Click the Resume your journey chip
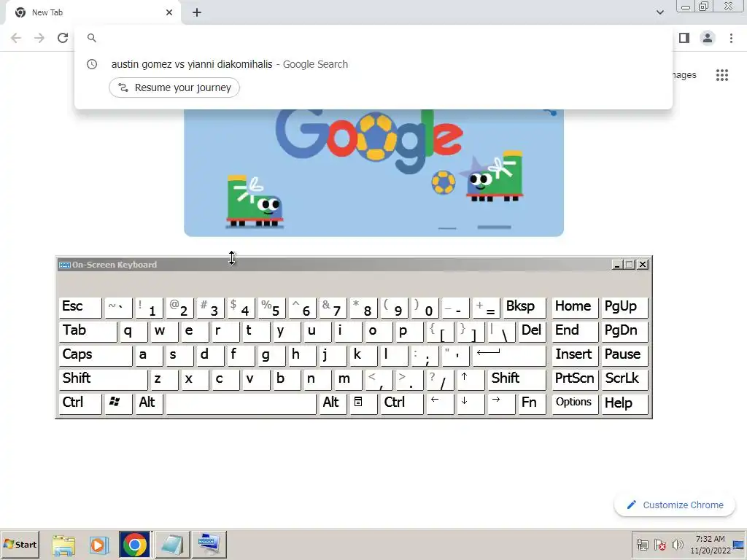The image size is (747, 560). point(174,87)
